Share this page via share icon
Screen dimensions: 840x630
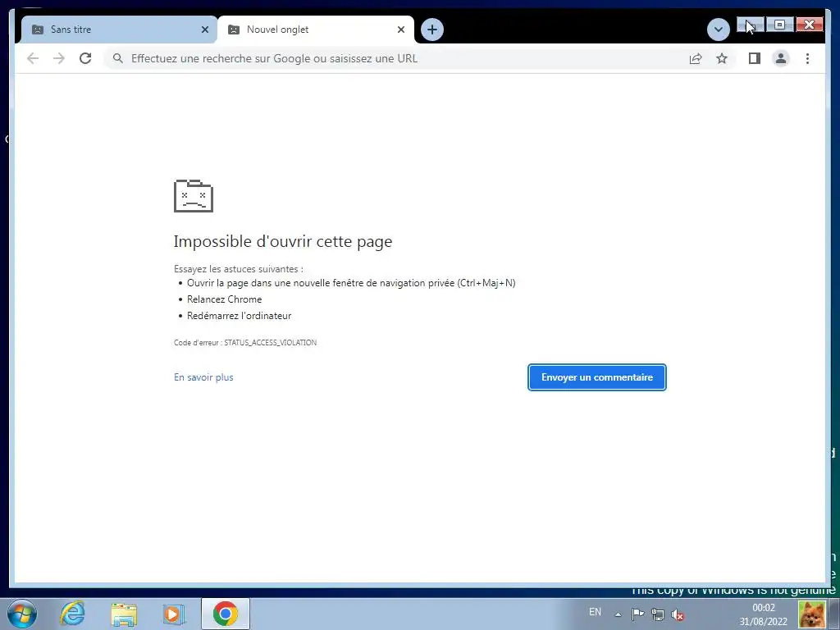696,58
